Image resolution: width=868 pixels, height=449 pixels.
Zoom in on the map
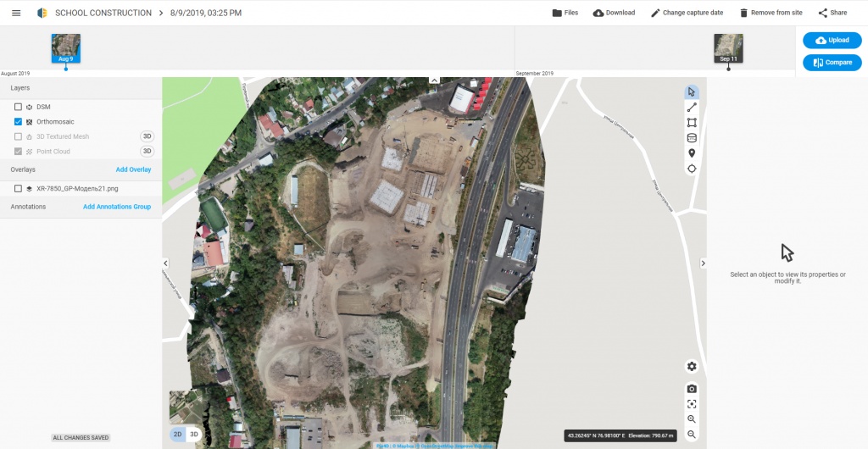point(692,419)
